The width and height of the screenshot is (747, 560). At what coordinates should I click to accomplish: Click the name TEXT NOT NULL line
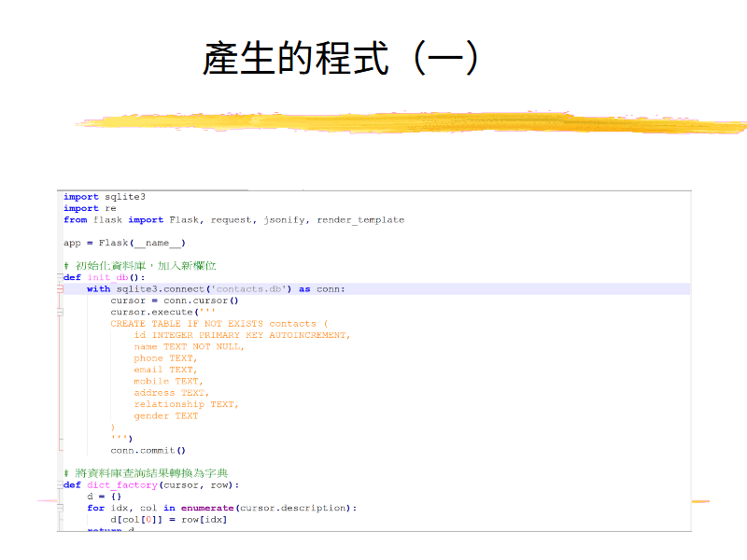coord(189,346)
